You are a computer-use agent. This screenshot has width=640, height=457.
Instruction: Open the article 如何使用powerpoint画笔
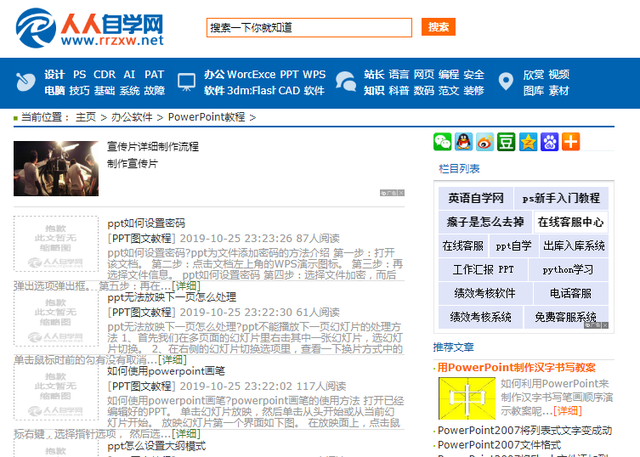tap(166, 371)
